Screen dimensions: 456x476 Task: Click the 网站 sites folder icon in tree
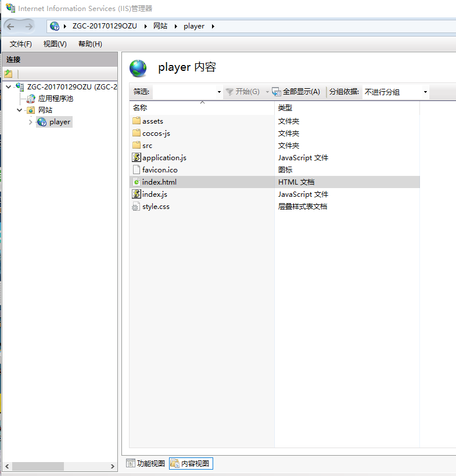tap(31, 110)
